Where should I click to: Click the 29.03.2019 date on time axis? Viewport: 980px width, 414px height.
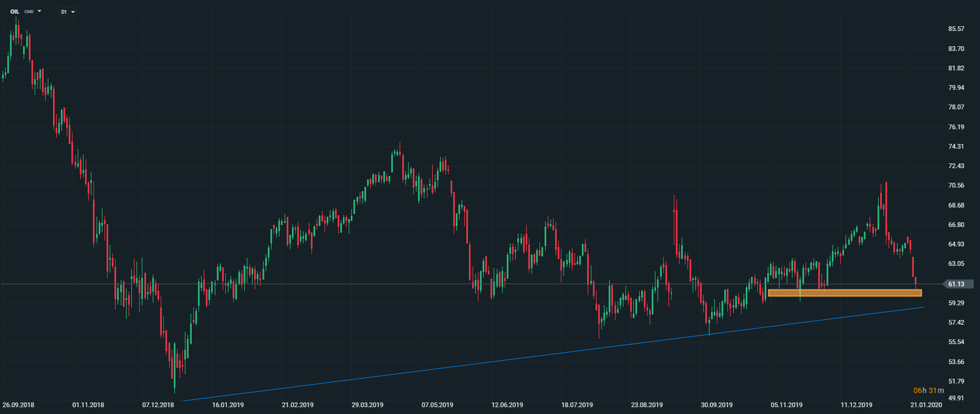(367, 405)
